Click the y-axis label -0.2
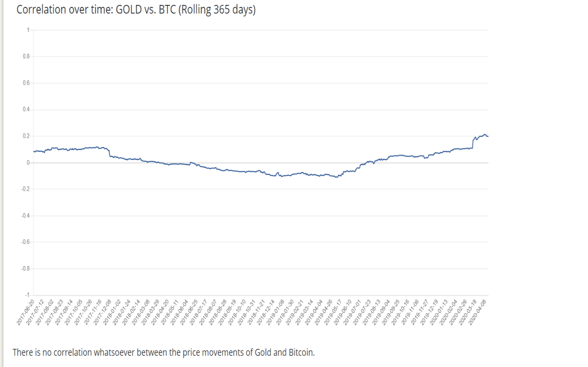The height and width of the screenshot is (367, 588). coord(25,189)
